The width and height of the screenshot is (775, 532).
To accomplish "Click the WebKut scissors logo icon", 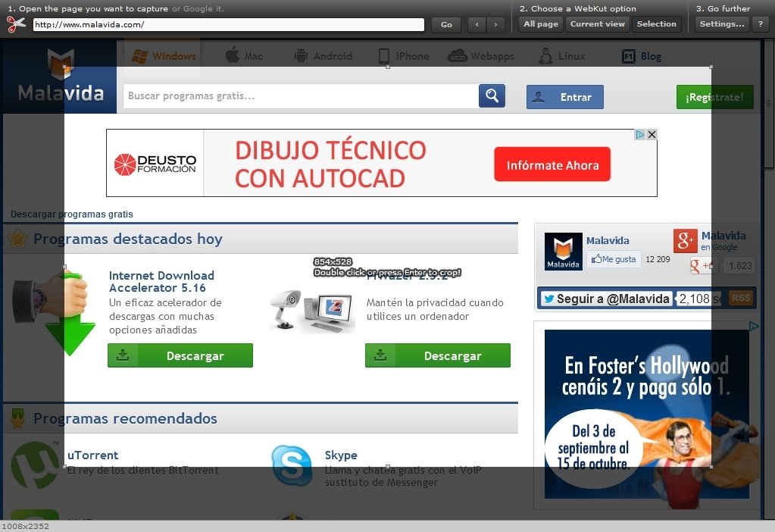I will 16,23.
